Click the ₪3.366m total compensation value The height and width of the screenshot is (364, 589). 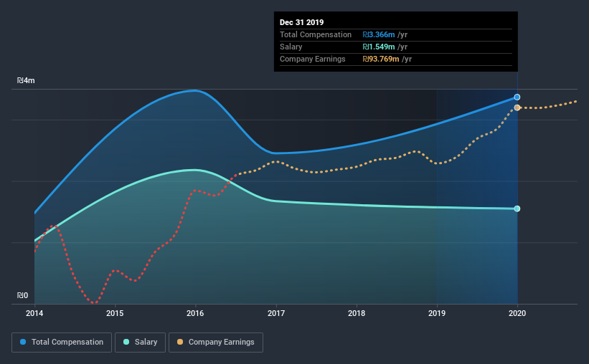(x=379, y=35)
